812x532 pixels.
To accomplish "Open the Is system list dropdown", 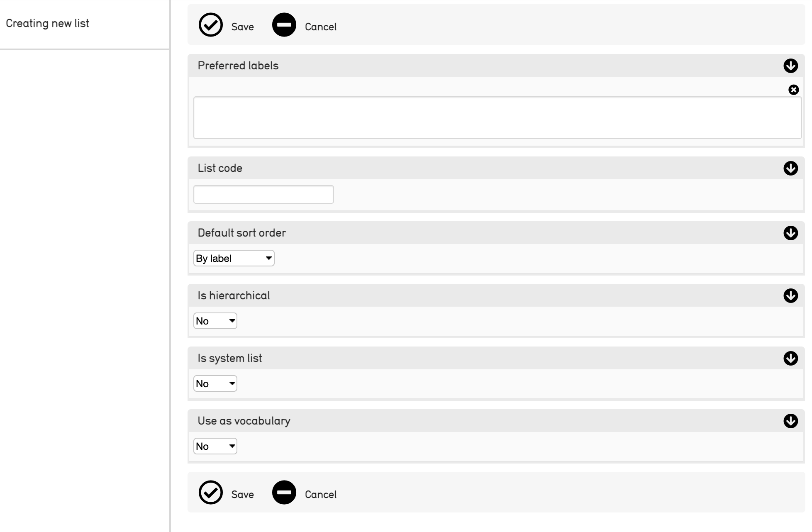I will click(215, 383).
